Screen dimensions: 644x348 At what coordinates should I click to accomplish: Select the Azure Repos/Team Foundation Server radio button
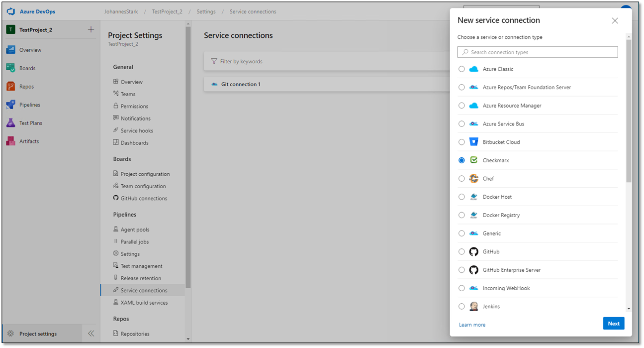461,87
